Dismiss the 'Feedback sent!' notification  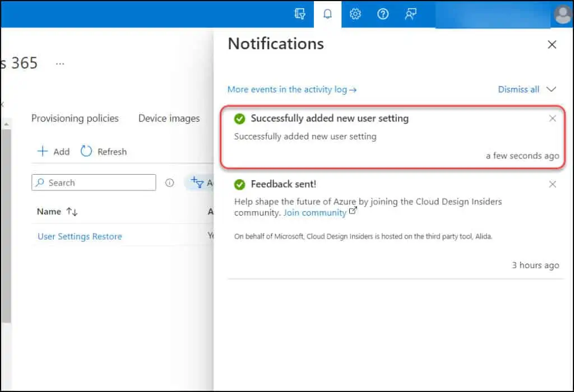552,184
